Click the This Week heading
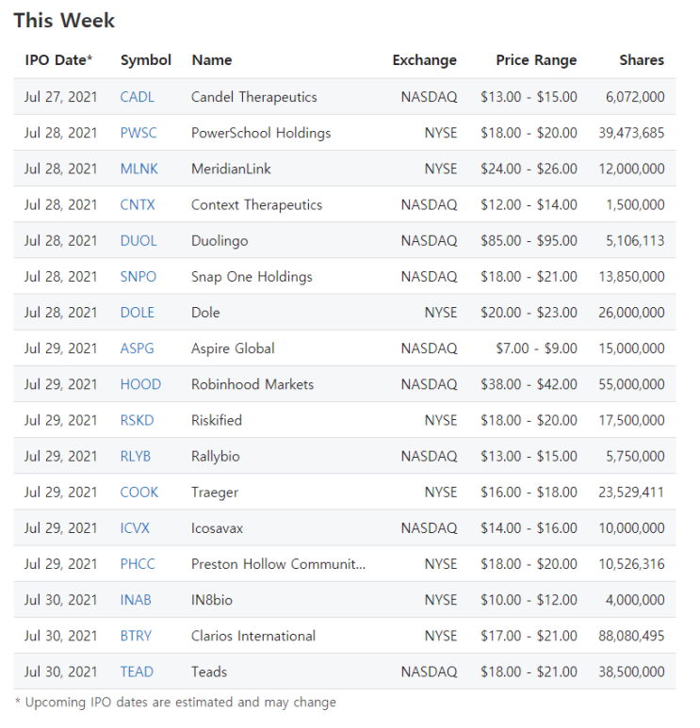Viewport: 700px width, 728px height. [x=64, y=21]
